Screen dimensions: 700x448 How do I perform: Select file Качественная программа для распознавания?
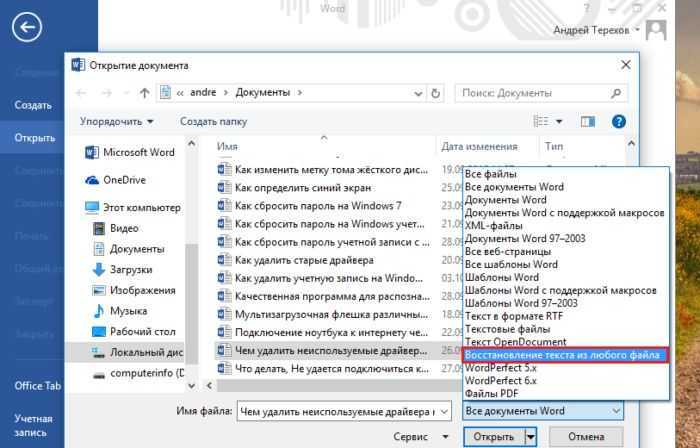coord(322,296)
